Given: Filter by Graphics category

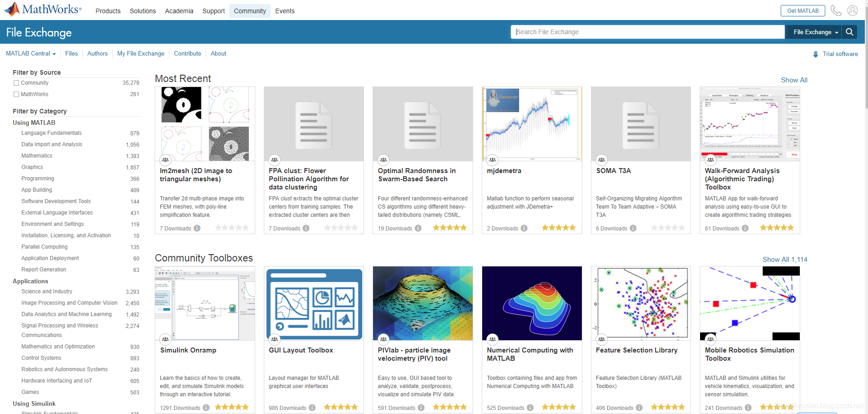Looking at the screenshot, I should [x=32, y=167].
